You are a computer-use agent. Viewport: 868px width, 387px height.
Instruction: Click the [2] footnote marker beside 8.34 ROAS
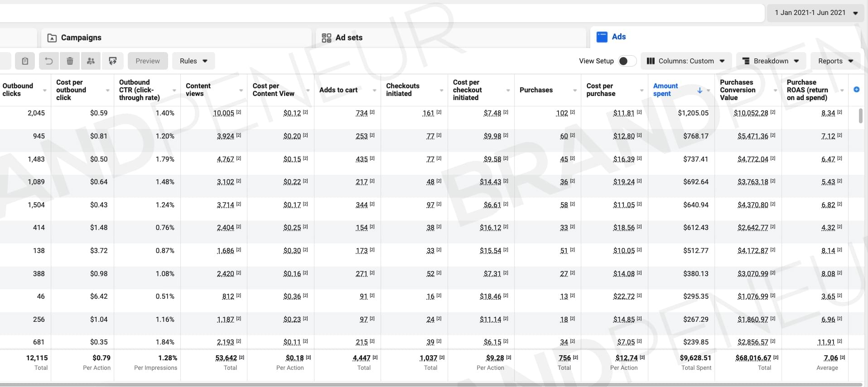839,112
